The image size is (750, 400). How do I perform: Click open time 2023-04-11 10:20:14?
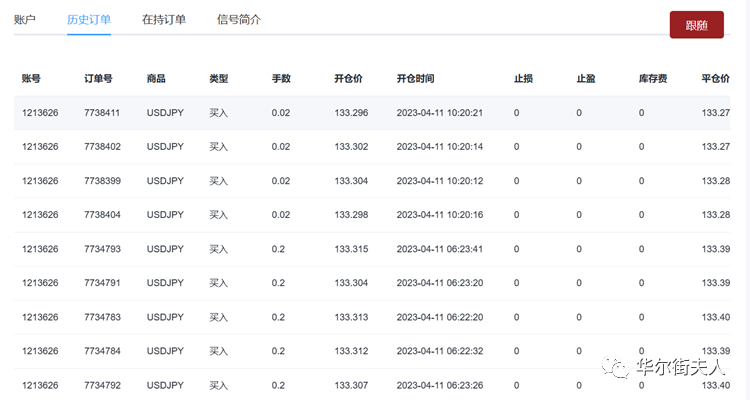click(440, 147)
